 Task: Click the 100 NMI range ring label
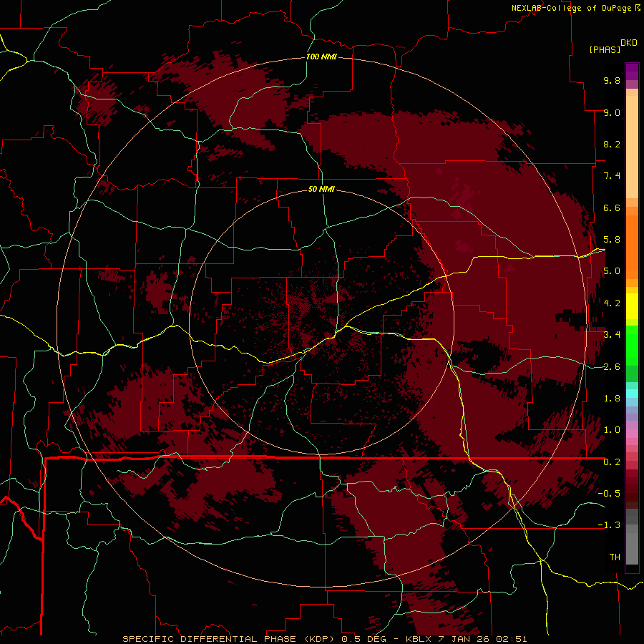point(321,57)
